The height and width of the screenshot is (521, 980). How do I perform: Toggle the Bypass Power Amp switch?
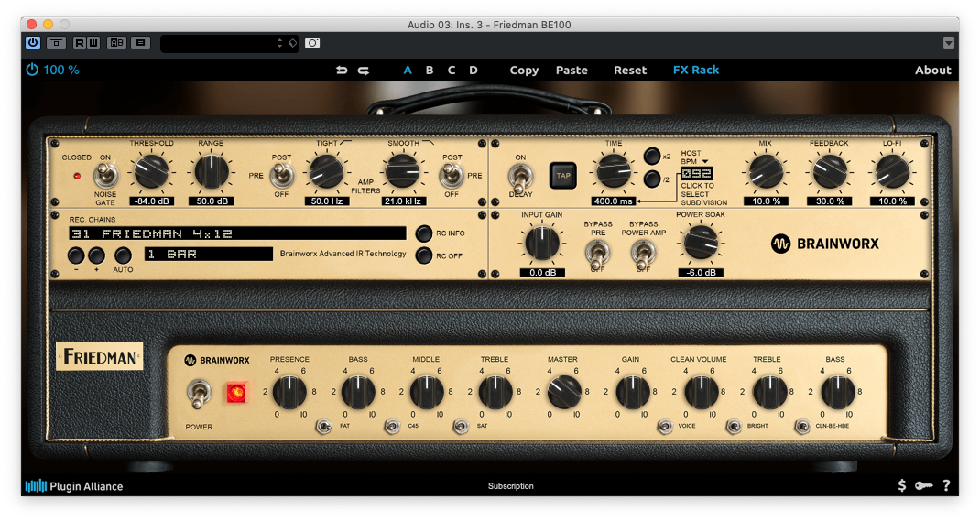click(643, 254)
